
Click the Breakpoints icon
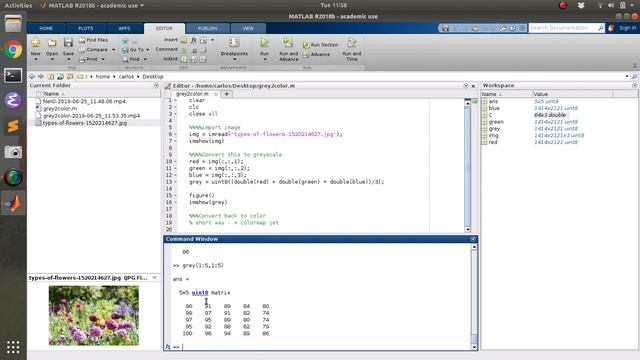coord(234,42)
